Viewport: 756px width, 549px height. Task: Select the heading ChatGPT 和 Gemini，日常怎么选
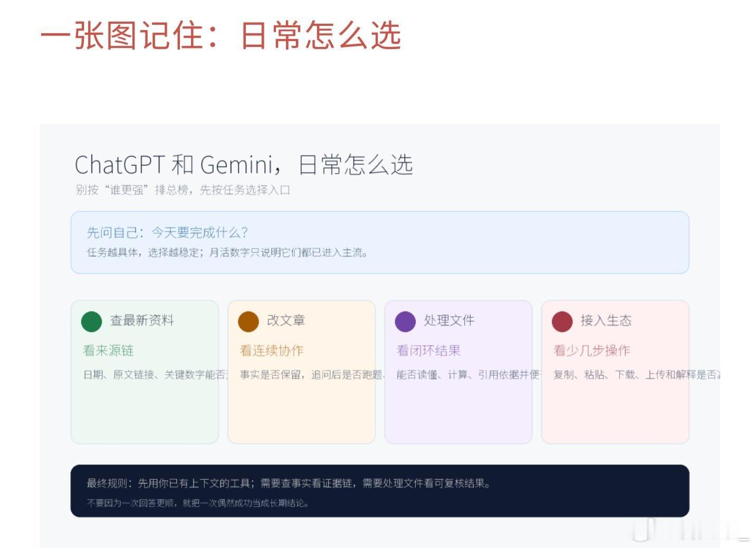click(244, 165)
